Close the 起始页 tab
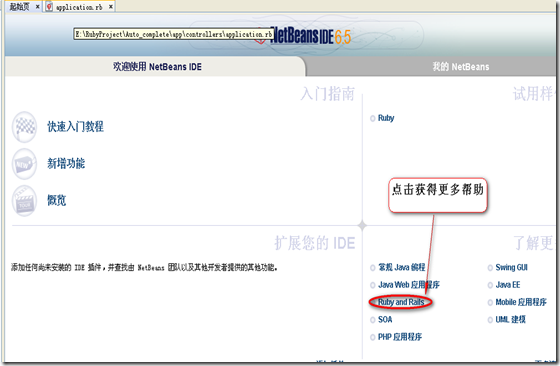Viewport: 560px width, 366px height. [37, 7]
